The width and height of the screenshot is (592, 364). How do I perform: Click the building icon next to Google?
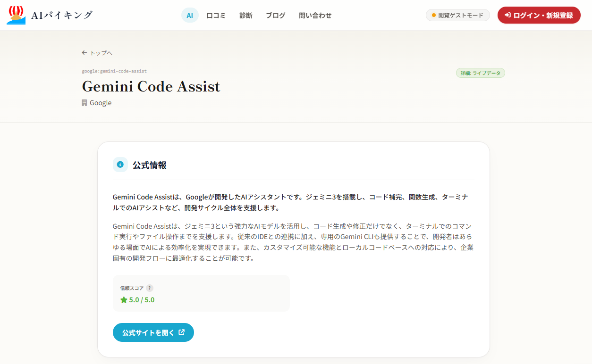pos(85,102)
